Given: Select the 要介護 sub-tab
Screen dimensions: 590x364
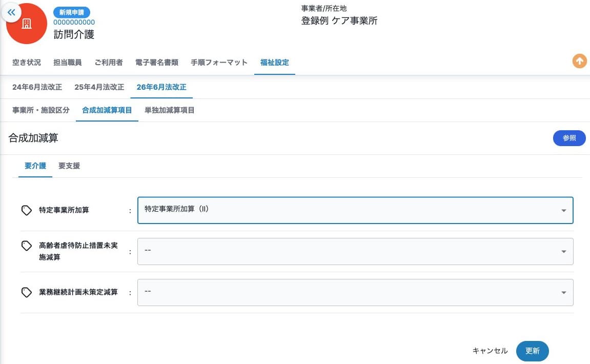Looking at the screenshot, I should click(x=35, y=166).
